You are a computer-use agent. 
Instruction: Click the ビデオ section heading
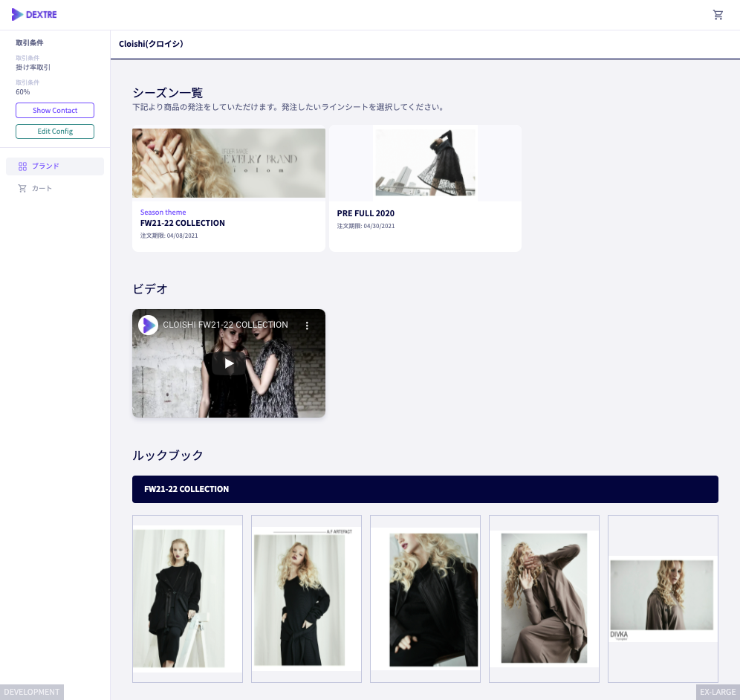tap(149, 289)
